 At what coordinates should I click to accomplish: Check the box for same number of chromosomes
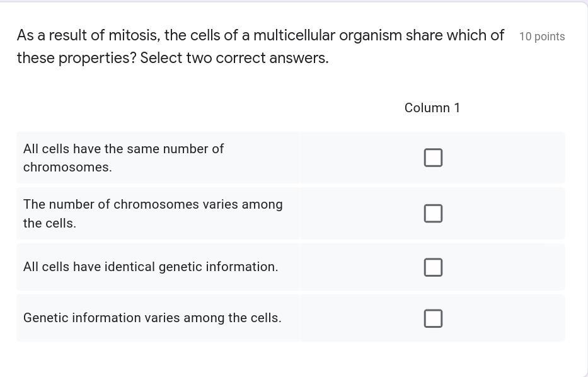point(433,158)
